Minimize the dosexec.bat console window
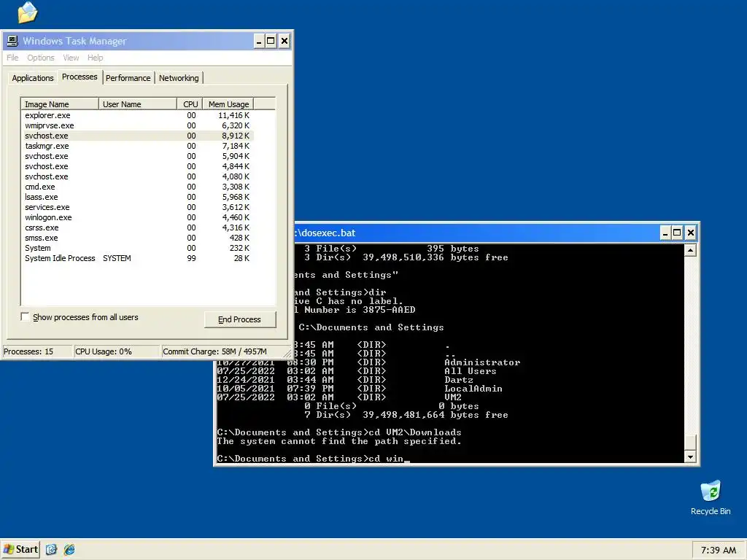 coord(665,233)
